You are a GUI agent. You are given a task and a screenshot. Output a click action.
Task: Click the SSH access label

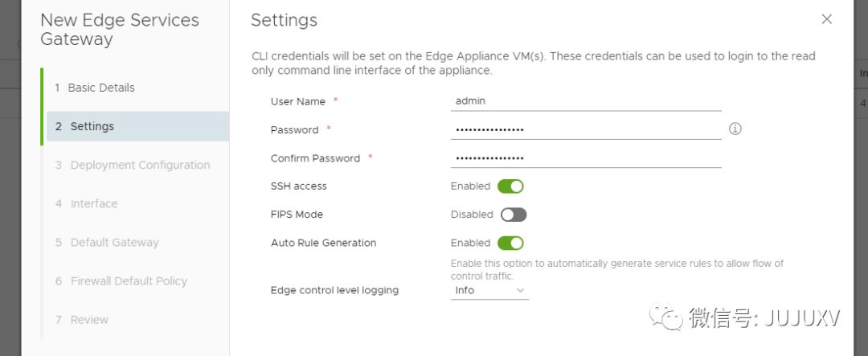click(x=299, y=186)
